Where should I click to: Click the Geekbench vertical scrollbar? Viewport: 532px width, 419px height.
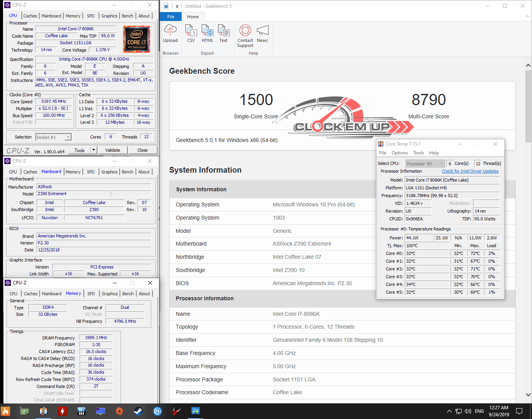point(528,106)
